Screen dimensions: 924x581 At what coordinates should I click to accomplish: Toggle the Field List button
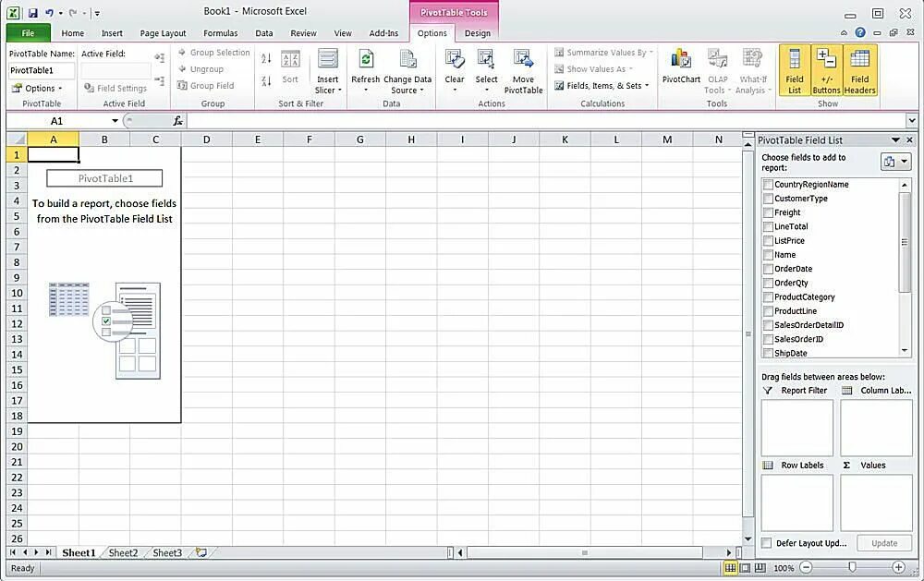coord(795,71)
